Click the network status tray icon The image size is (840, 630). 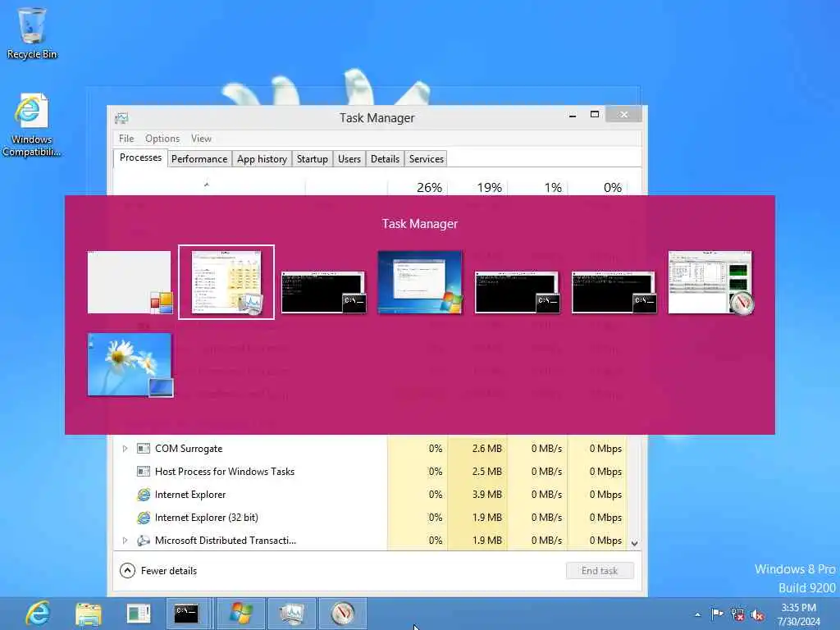coord(737,614)
